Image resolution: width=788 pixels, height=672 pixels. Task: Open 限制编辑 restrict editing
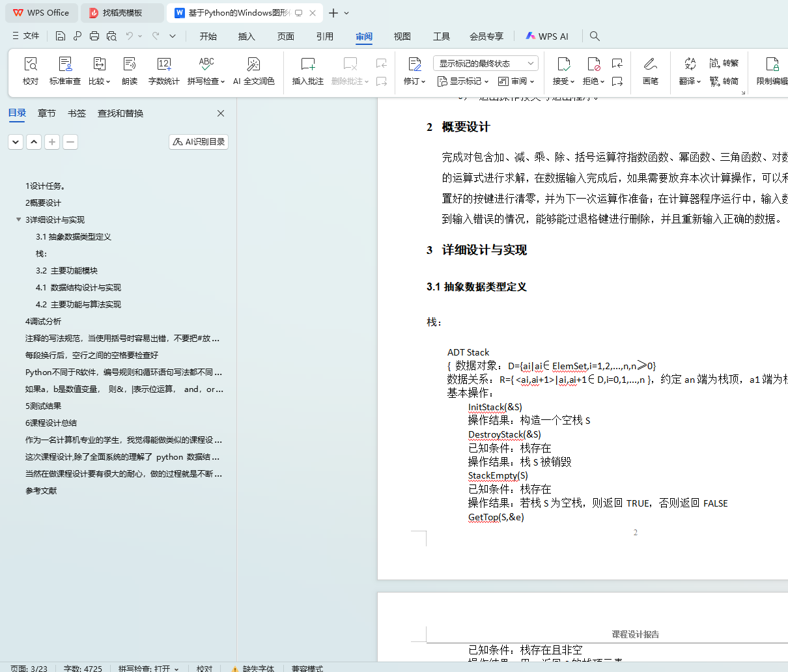(x=772, y=71)
